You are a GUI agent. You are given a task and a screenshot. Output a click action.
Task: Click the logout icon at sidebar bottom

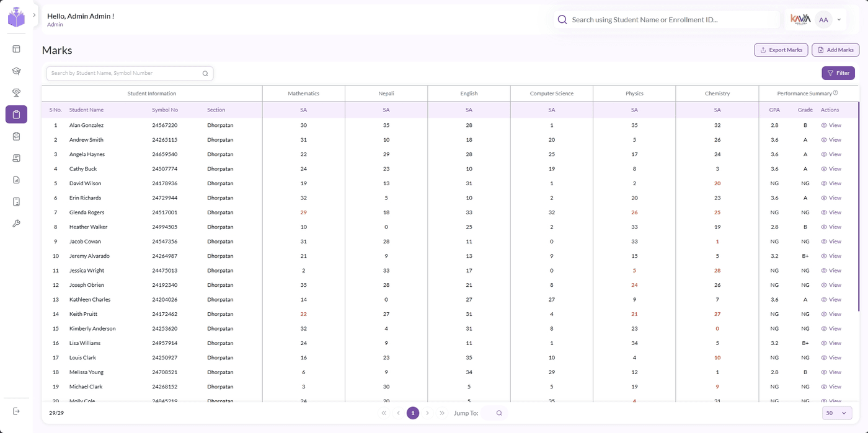point(16,411)
